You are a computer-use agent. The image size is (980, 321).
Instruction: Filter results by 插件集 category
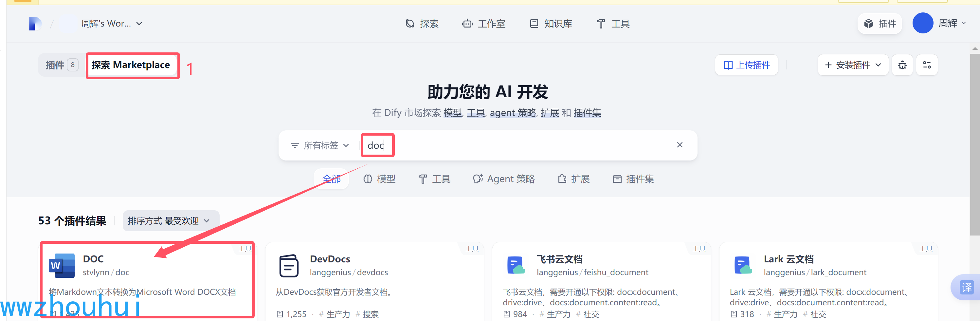coord(633,179)
